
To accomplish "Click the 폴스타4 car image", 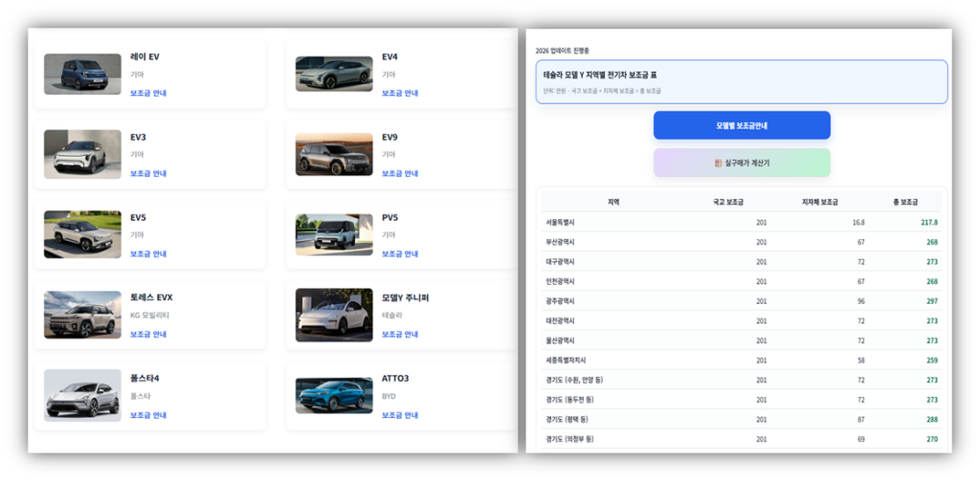I will [x=82, y=395].
